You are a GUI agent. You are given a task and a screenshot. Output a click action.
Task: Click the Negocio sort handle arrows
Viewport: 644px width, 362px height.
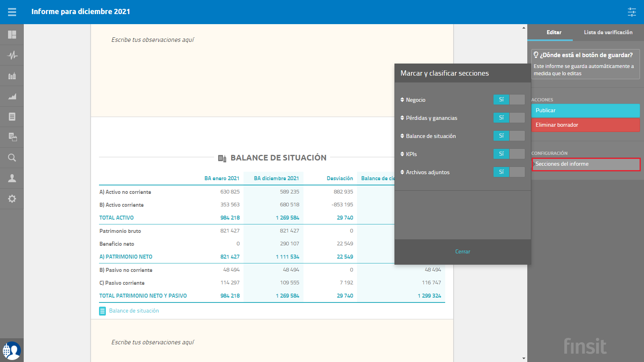click(402, 100)
